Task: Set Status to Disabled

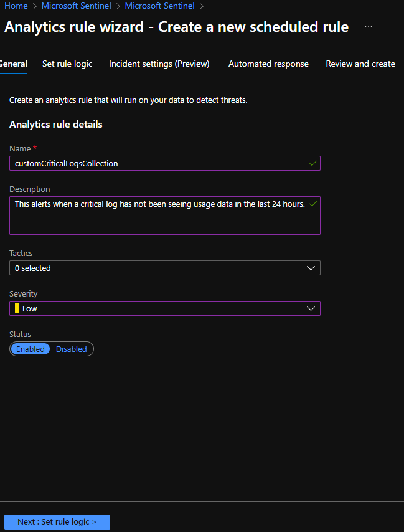Action: click(71, 349)
